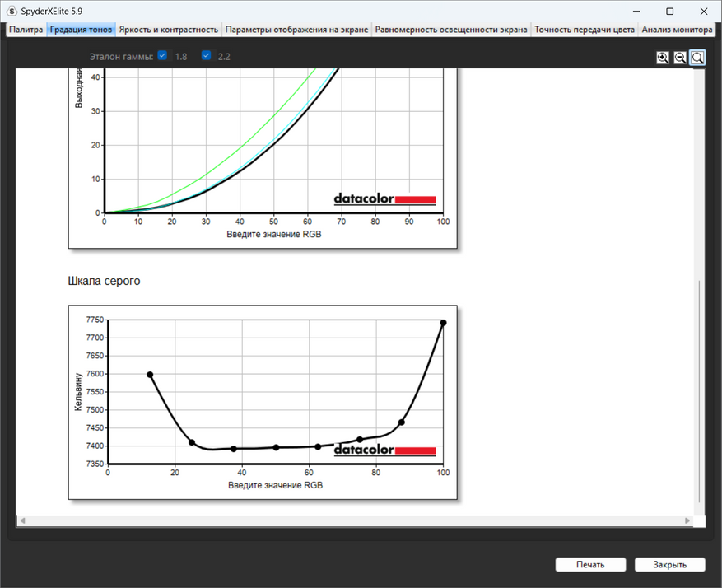Click the zoom in magnifier icon

(663, 58)
